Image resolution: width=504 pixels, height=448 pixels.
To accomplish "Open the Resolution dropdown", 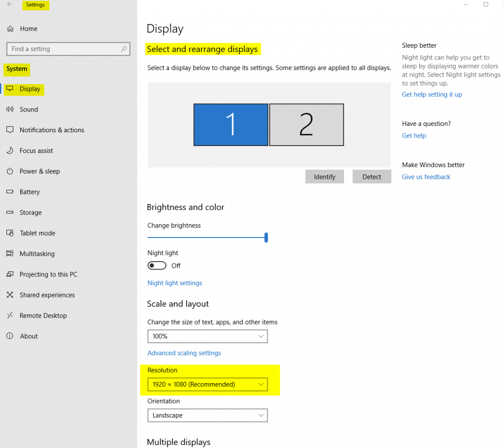I will tap(207, 384).
